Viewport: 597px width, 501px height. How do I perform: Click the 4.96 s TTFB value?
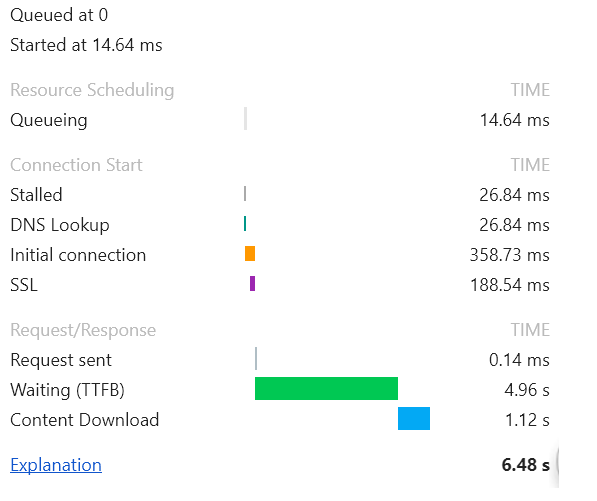pyautogui.click(x=527, y=390)
